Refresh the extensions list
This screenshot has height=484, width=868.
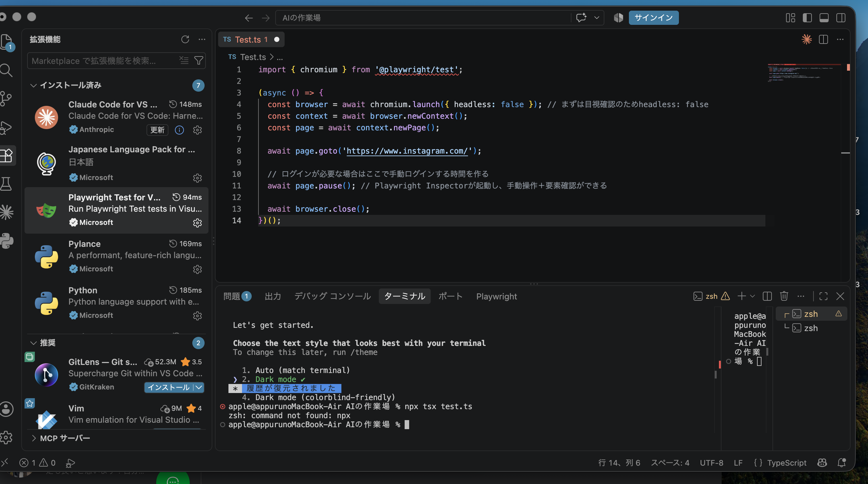(185, 39)
